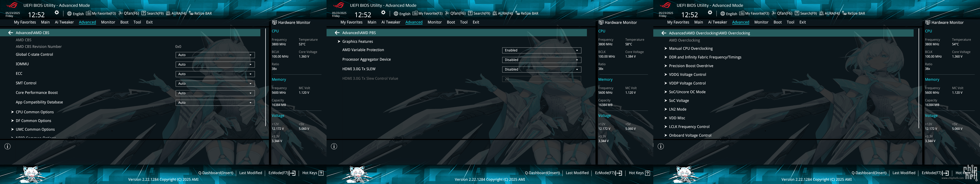
Task: Click the info icon on the AMD CBS screen
Action: coord(7,146)
